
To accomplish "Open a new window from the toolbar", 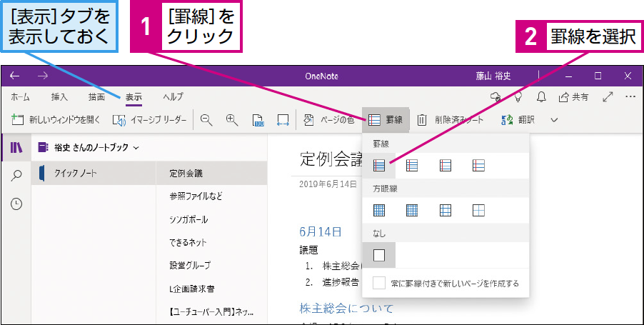I will tap(56, 120).
